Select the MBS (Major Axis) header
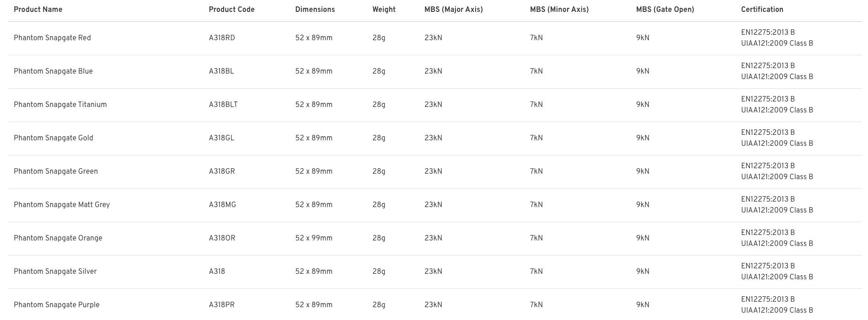Viewport: 868px width, 320px height. click(453, 10)
